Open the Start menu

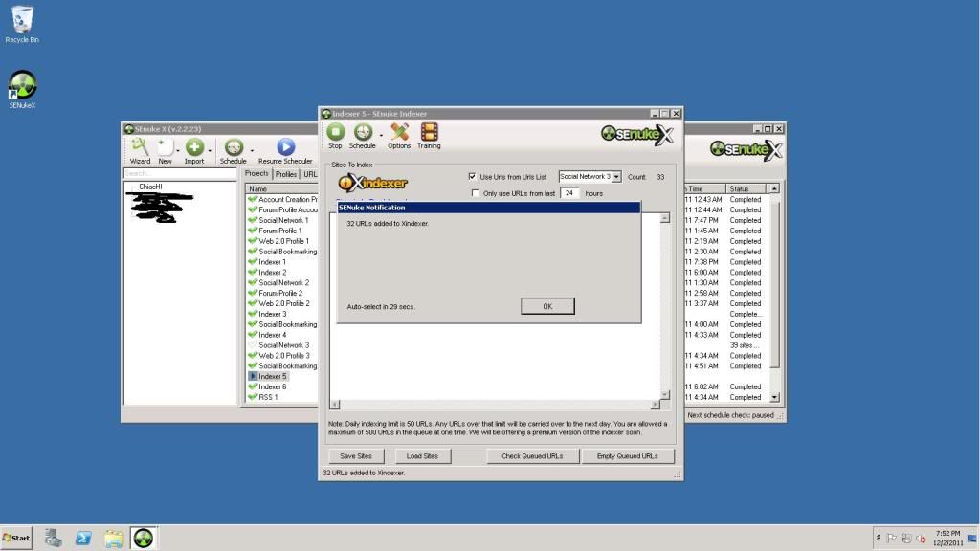(x=16, y=538)
